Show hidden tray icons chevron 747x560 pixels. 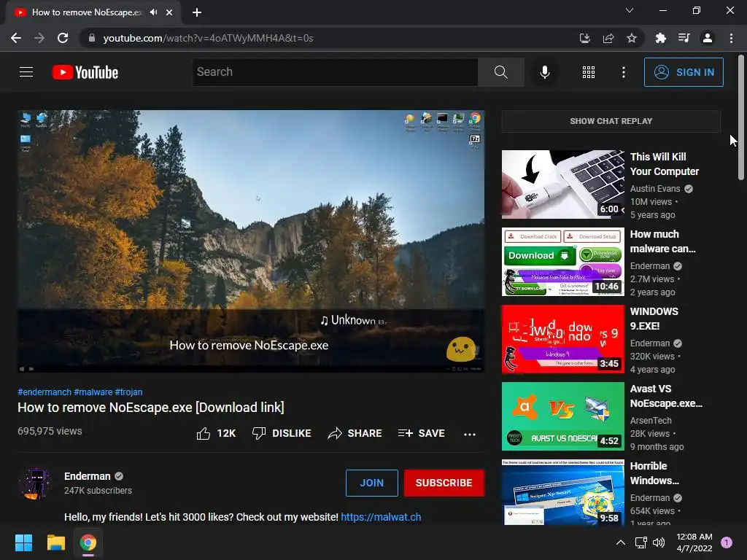coord(620,542)
